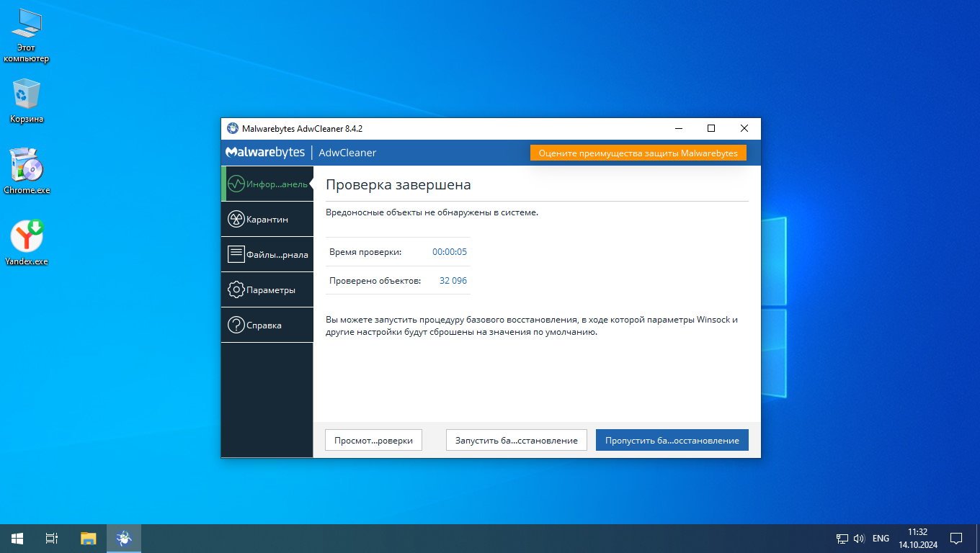
Task: Select the Chrome.exe desktop icon
Action: coord(27,171)
